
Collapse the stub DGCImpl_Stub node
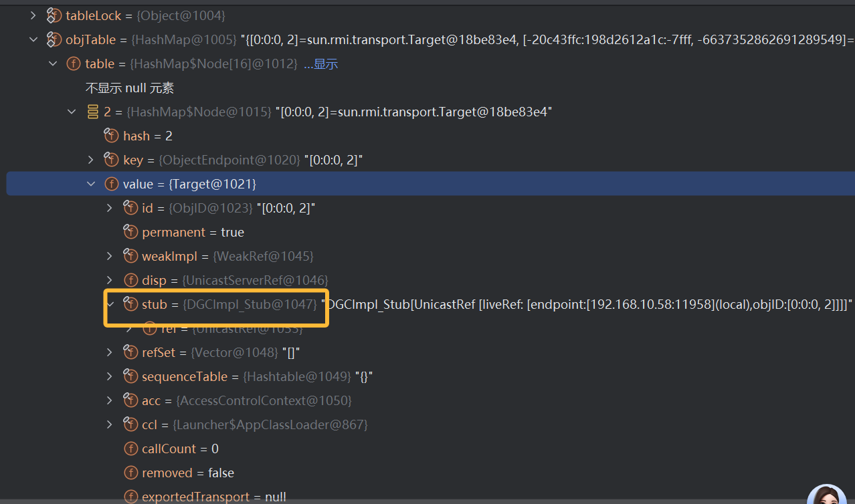[x=110, y=304]
